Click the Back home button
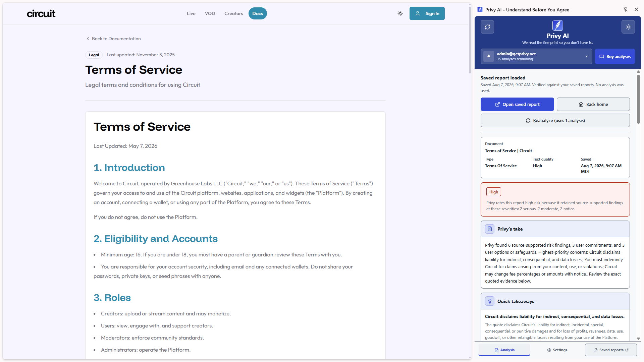Viewport: 644px width, 362px height. pyautogui.click(x=593, y=104)
